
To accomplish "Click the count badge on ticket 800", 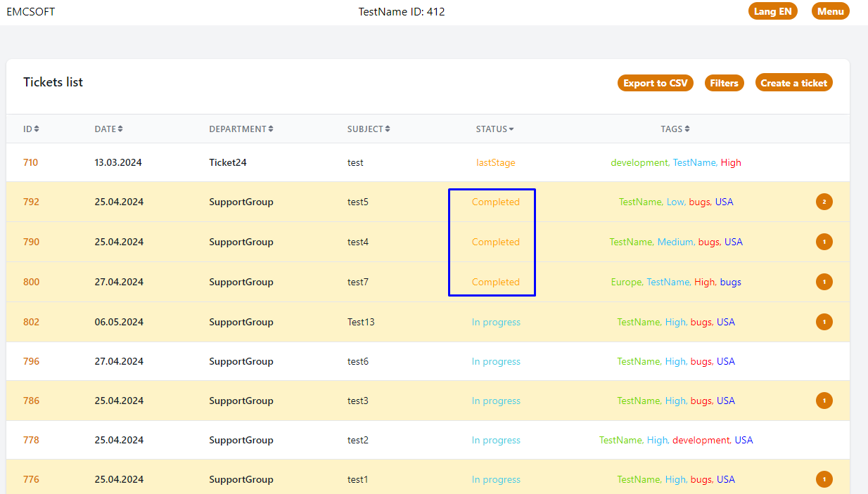I will click(824, 282).
